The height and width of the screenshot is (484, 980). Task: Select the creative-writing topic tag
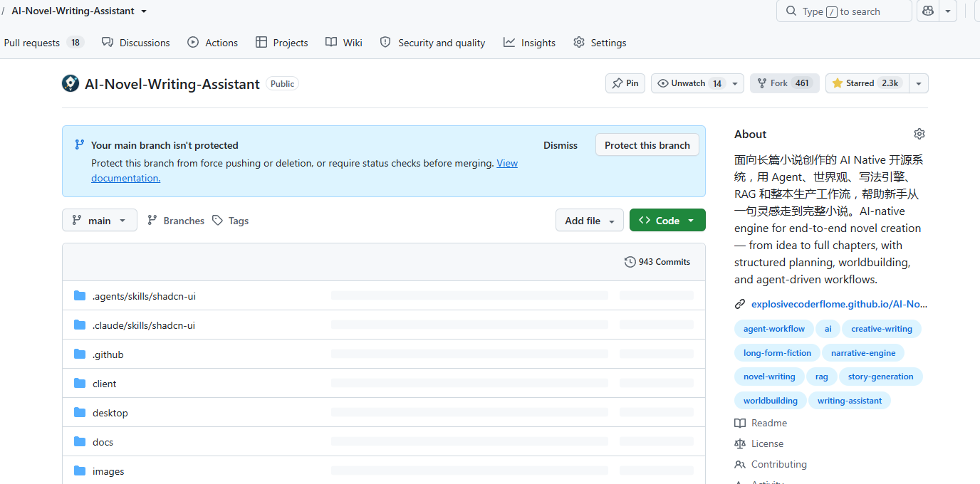pyautogui.click(x=882, y=329)
